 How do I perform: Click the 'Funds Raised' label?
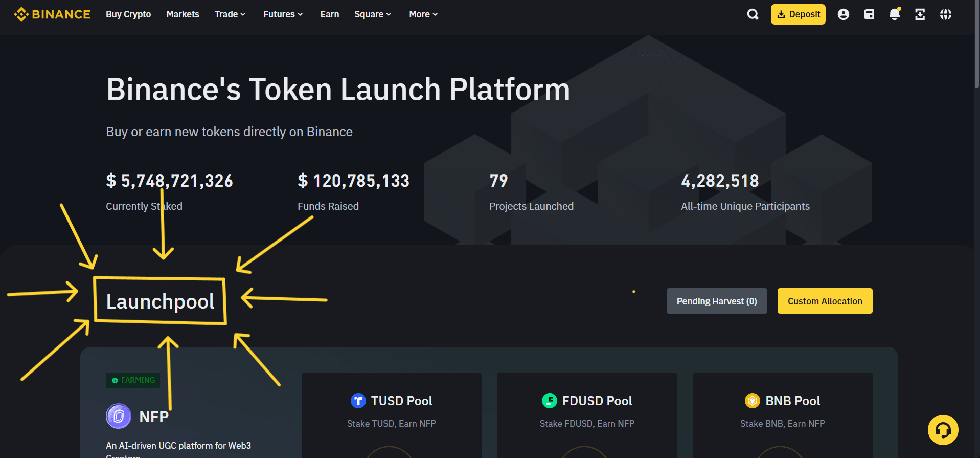328,206
